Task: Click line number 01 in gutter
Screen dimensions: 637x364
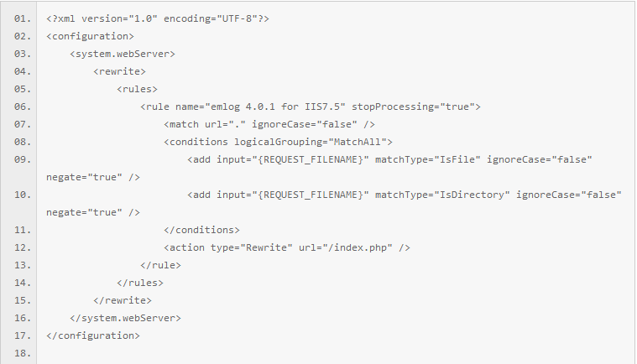Action: click(23, 18)
